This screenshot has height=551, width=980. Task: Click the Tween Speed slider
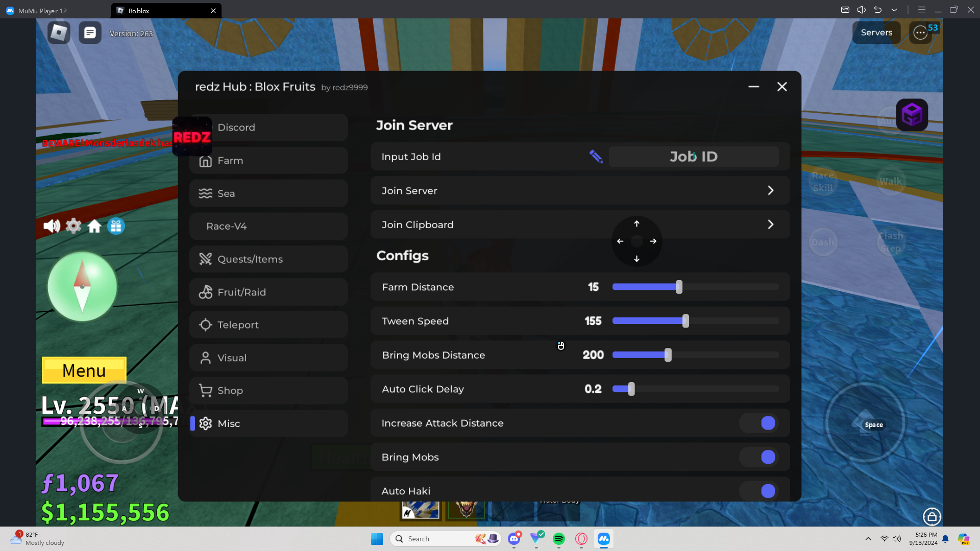(x=695, y=321)
